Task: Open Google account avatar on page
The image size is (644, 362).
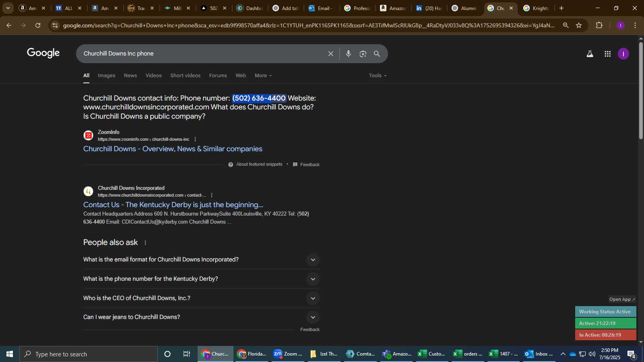Action: tap(623, 53)
